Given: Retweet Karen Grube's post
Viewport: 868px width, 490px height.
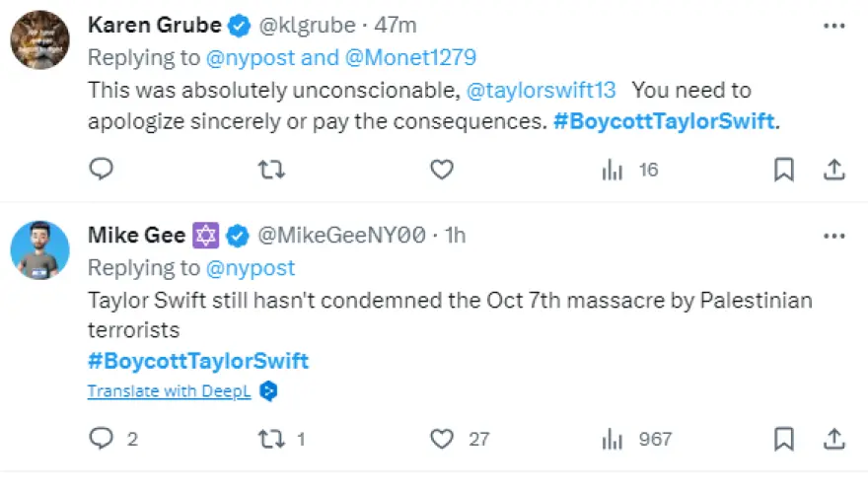Looking at the screenshot, I should pyautogui.click(x=271, y=170).
